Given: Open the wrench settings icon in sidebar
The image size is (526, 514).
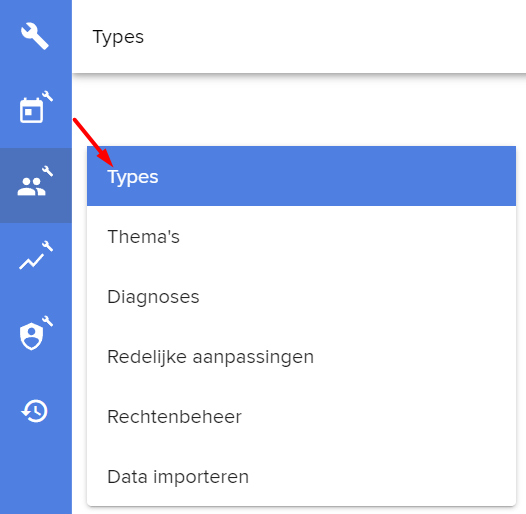Looking at the screenshot, I should 35,36.
